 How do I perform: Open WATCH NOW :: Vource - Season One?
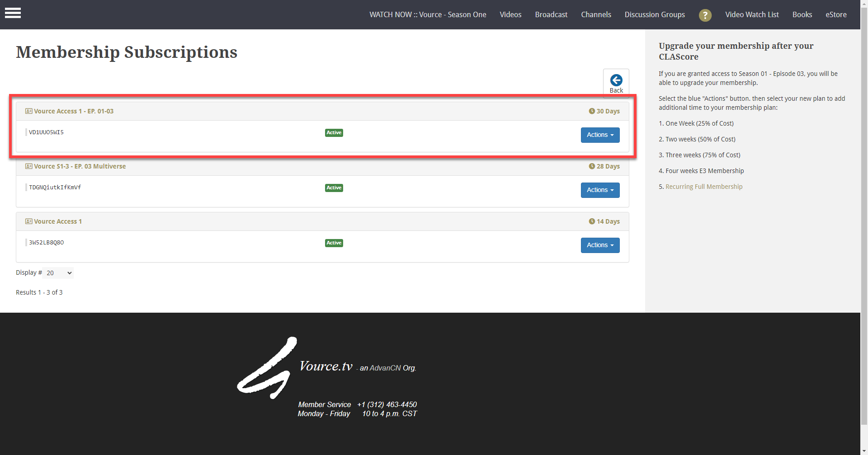click(x=428, y=15)
